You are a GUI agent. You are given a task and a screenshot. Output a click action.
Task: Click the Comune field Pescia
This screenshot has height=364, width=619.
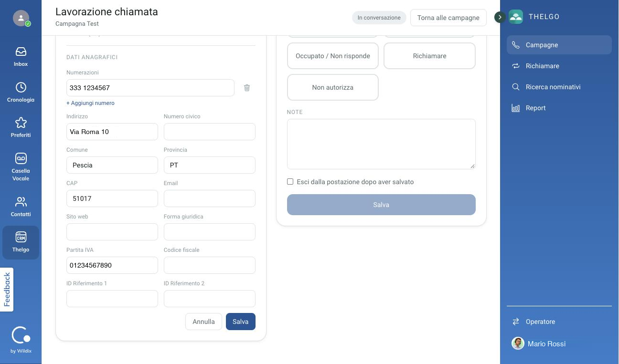(112, 165)
